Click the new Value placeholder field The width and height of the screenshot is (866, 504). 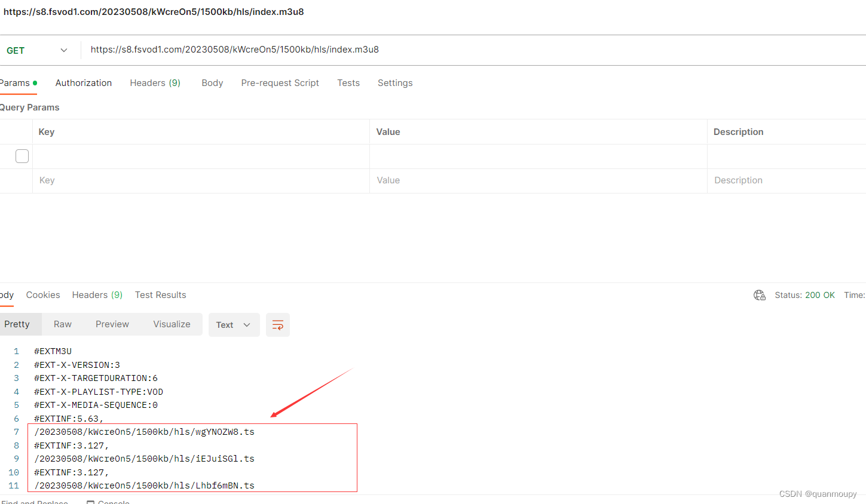click(538, 180)
